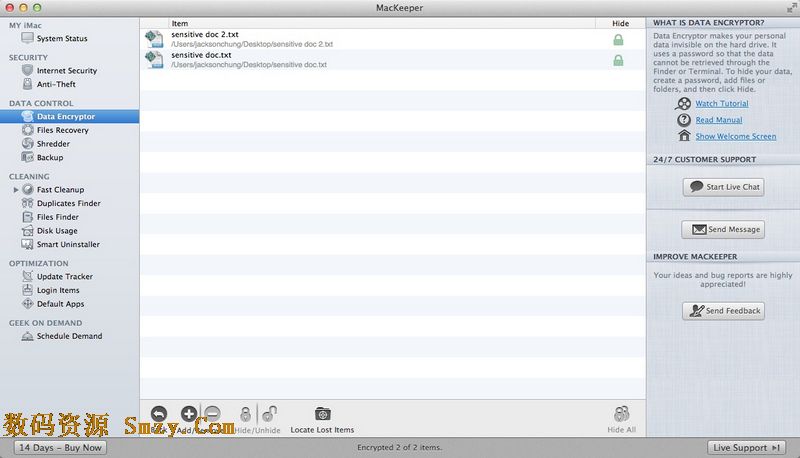Click the Shredder icon in the sidebar

pyautogui.click(x=28, y=144)
